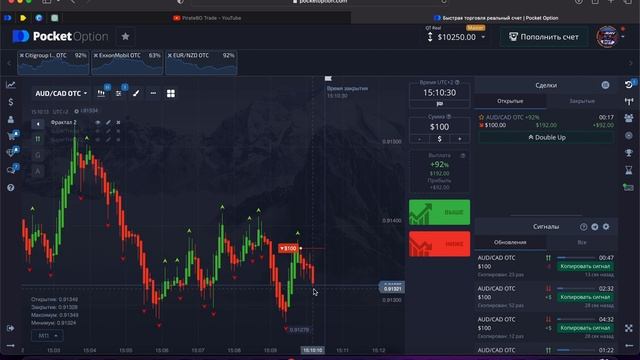640x360 pixels.
Task: Open the user profile avatar
Action: click(607, 37)
